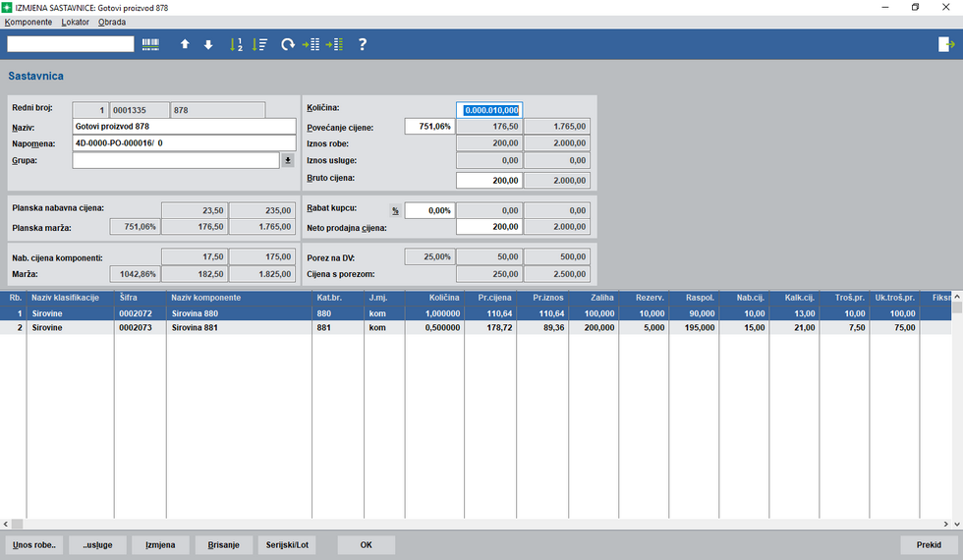
Task: Click the Pr.iznos column header
Action: pyautogui.click(x=542, y=298)
